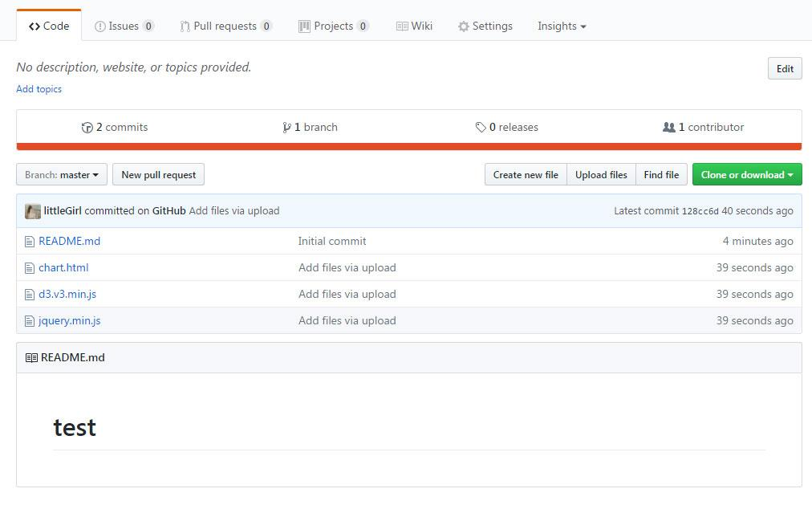Click the commits history clock icon

click(87, 128)
